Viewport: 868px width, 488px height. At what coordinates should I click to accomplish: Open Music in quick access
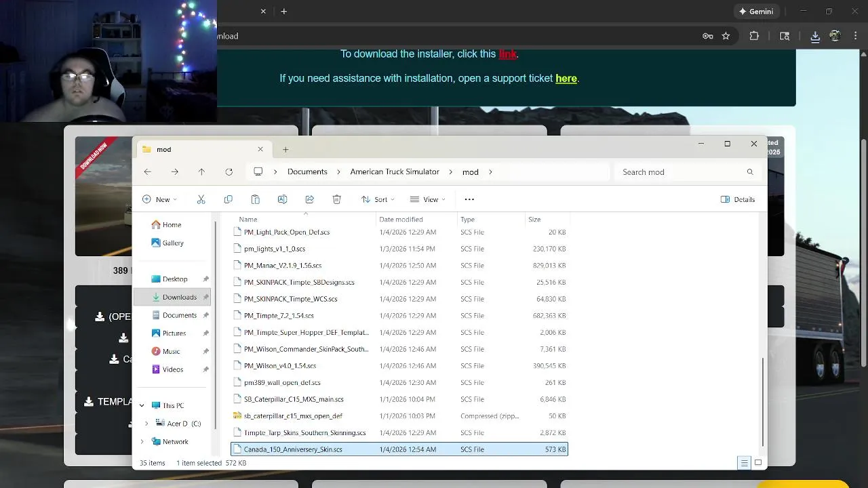click(171, 352)
